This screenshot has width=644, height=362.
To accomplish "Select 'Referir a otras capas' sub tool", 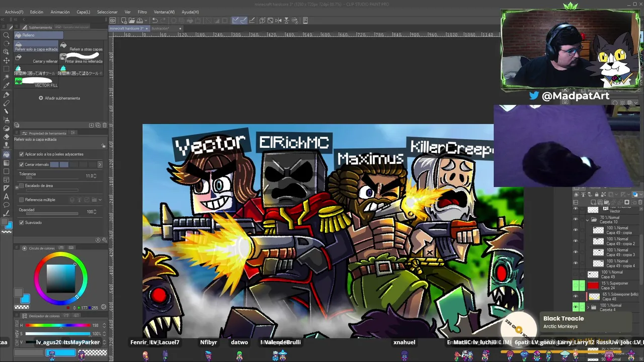I will (81, 47).
